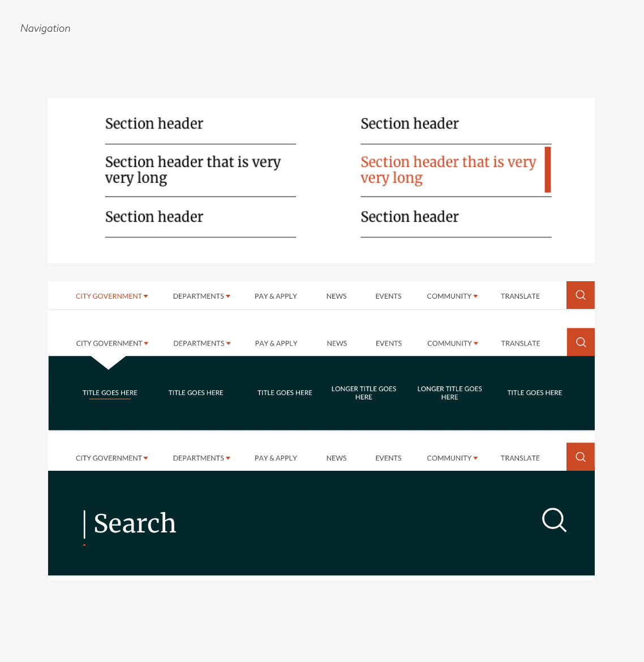644x662 pixels.
Task: Click large white magnifier in search panel
Action: pos(554,520)
